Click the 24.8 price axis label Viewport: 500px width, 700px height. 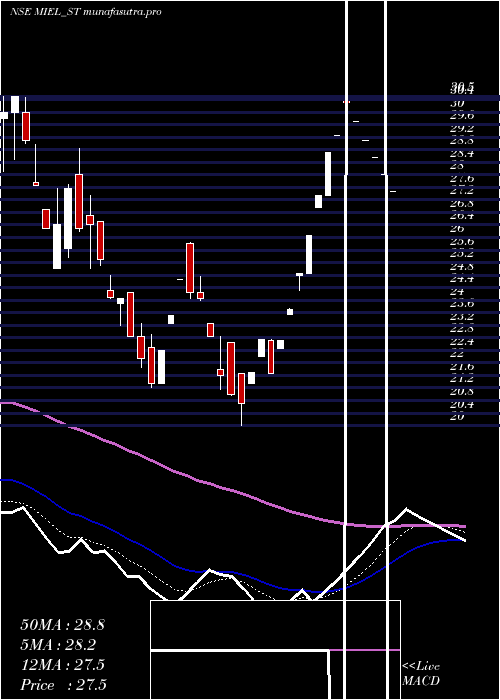pos(462,267)
